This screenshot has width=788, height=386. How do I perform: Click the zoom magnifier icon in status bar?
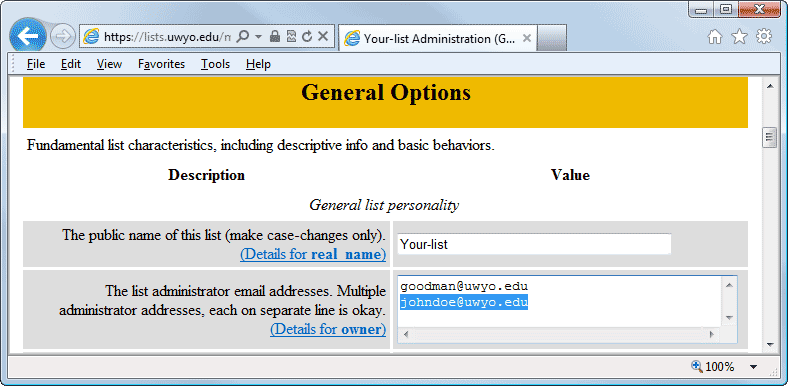point(697,366)
